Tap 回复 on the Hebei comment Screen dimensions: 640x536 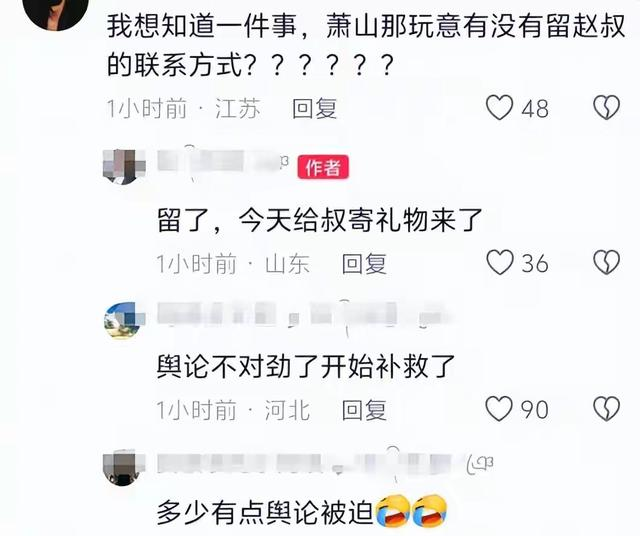click(x=364, y=410)
